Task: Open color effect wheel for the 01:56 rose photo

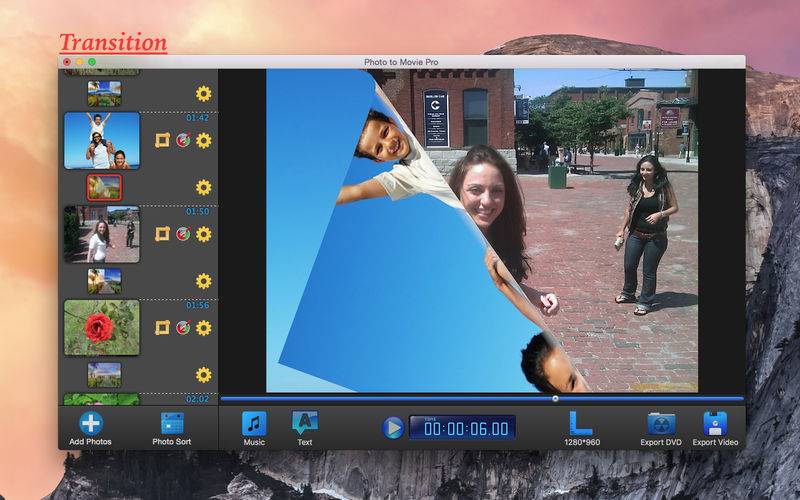Action: pos(183,328)
